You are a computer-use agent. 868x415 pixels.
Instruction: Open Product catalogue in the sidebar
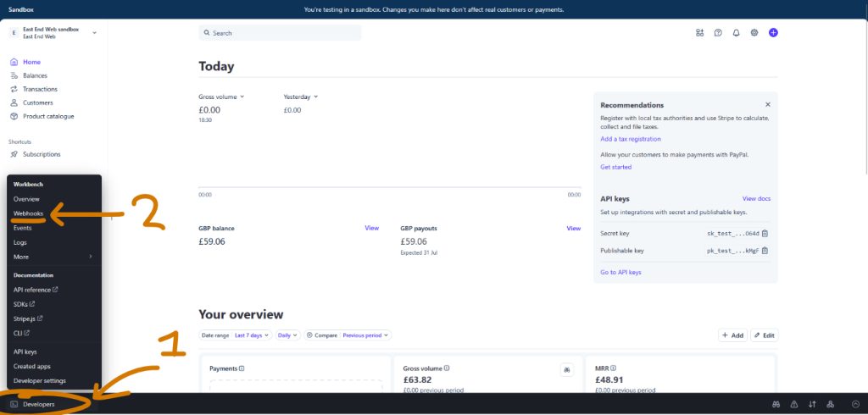coord(48,116)
